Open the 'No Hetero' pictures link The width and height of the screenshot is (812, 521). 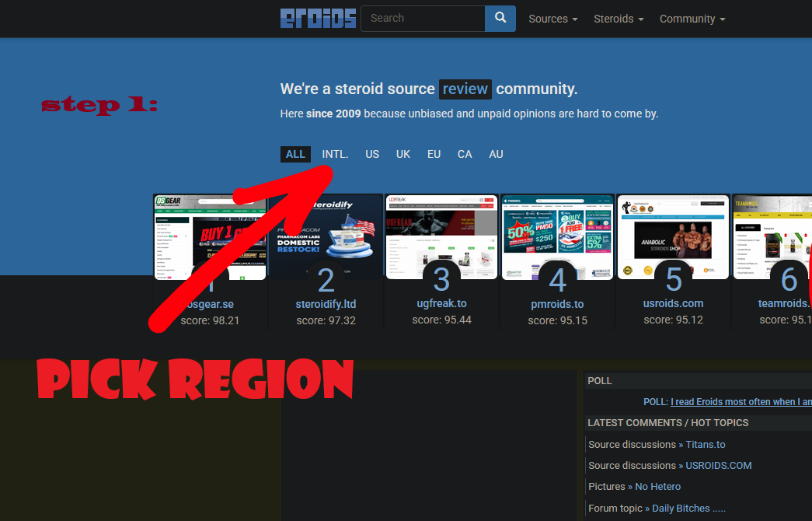pyautogui.click(x=657, y=486)
